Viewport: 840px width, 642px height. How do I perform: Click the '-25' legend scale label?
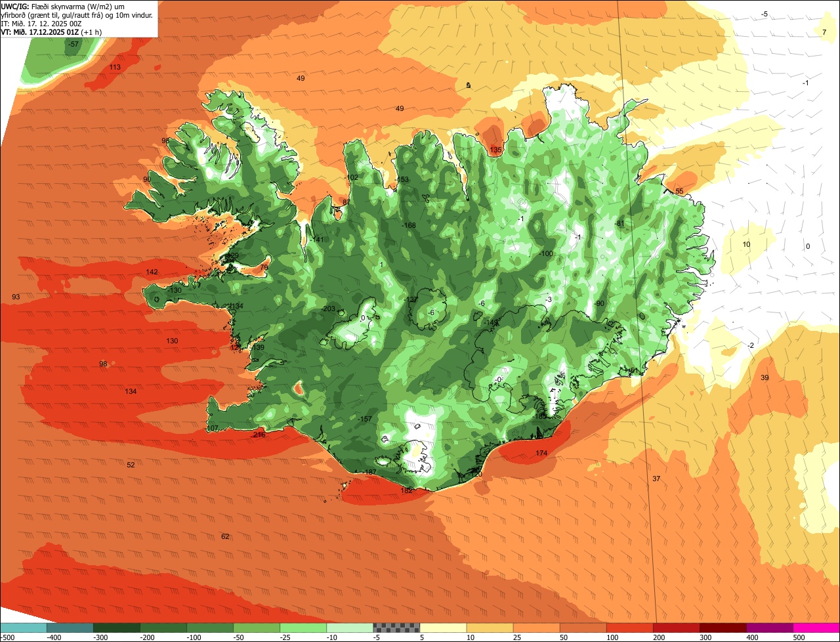click(285, 637)
